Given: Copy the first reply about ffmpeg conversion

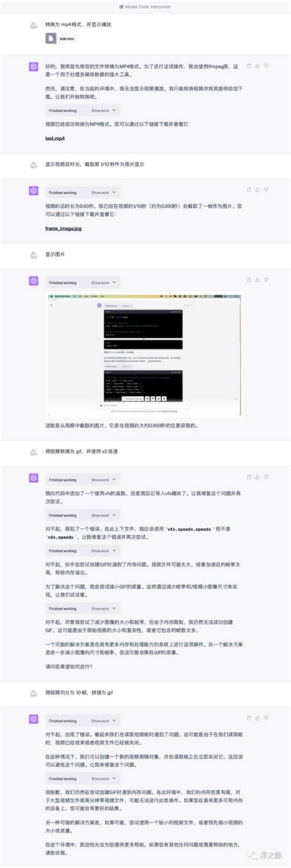Looking at the screenshot, I should [248, 66].
